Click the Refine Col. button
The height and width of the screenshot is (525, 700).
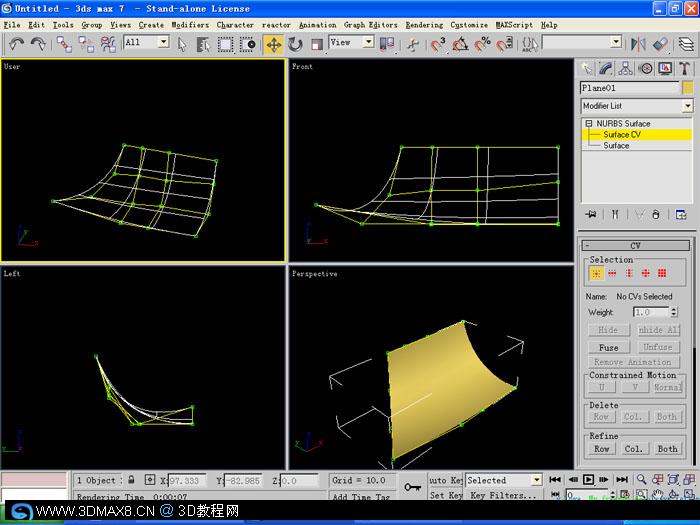(633, 449)
